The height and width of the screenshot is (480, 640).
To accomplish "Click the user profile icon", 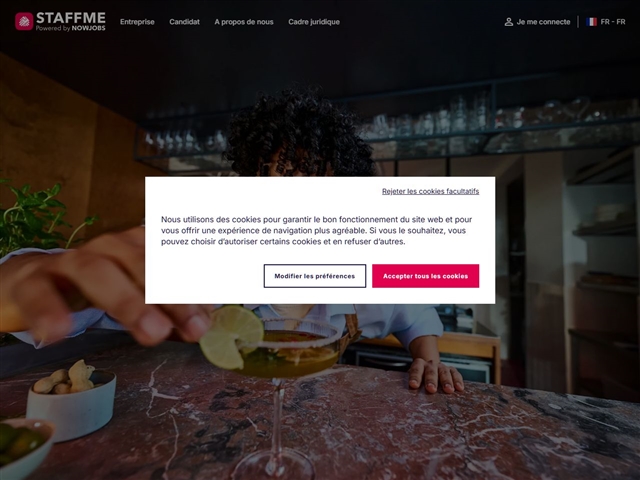I will point(509,22).
